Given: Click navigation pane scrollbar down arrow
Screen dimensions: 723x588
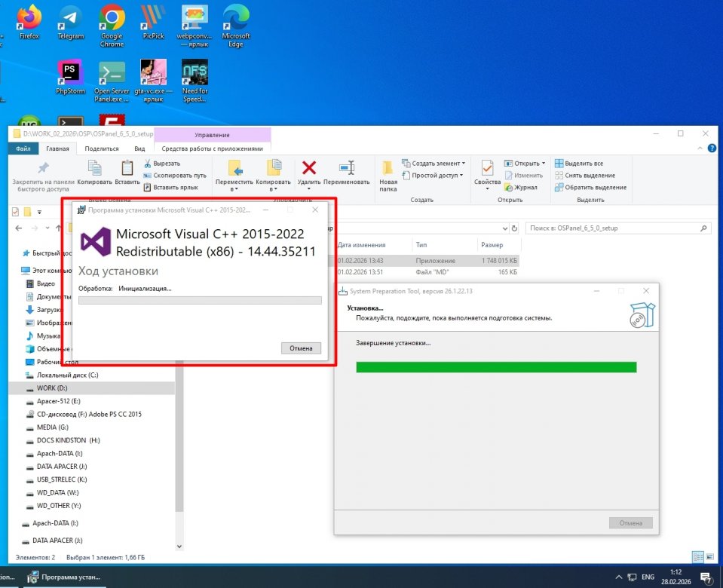Looking at the screenshot, I should click(179, 547).
